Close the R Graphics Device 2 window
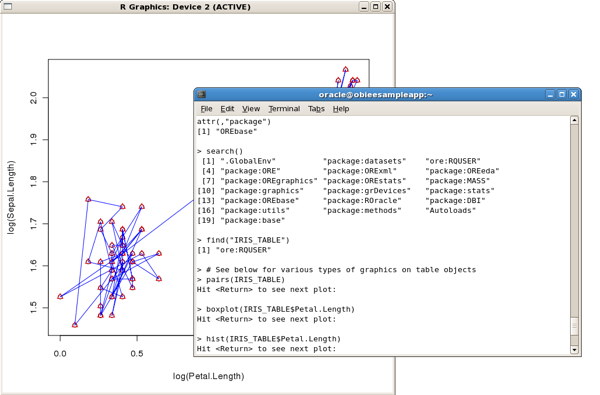Screen dimensions: 600x395 click(x=387, y=7)
